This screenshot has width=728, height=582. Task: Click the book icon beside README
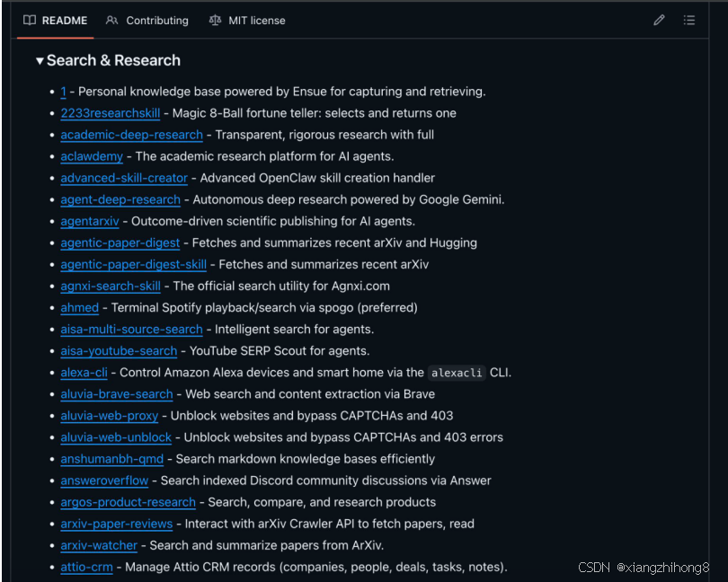(30, 20)
